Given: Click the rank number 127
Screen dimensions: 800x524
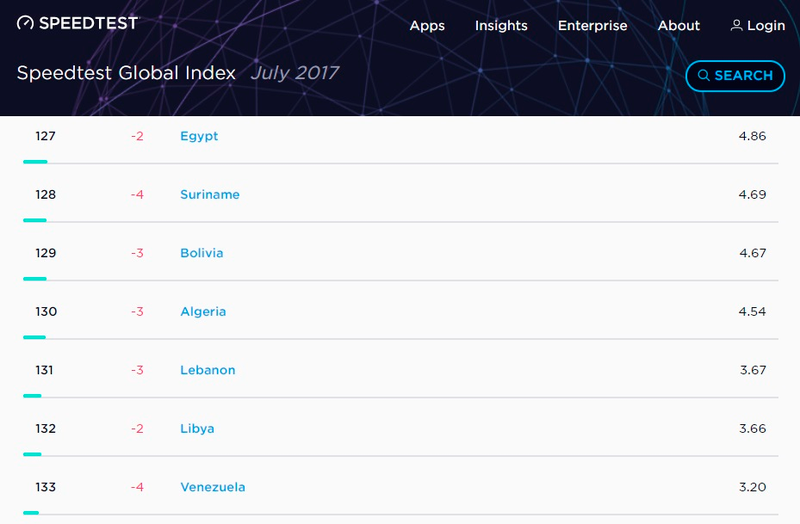Looking at the screenshot, I should coord(45,136).
